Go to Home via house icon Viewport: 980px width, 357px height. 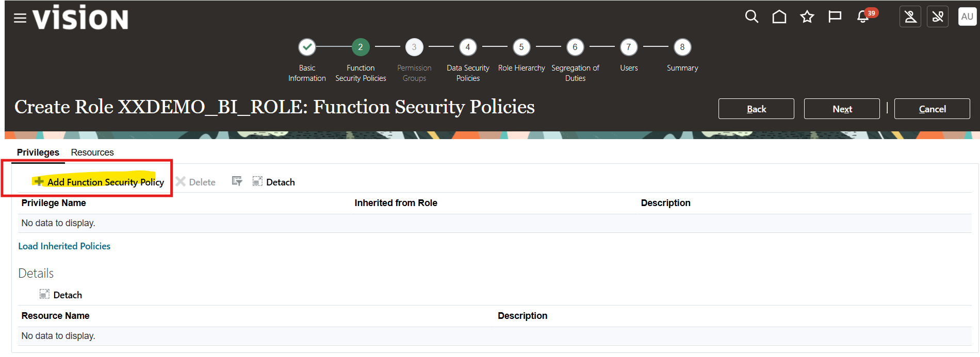point(779,17)
